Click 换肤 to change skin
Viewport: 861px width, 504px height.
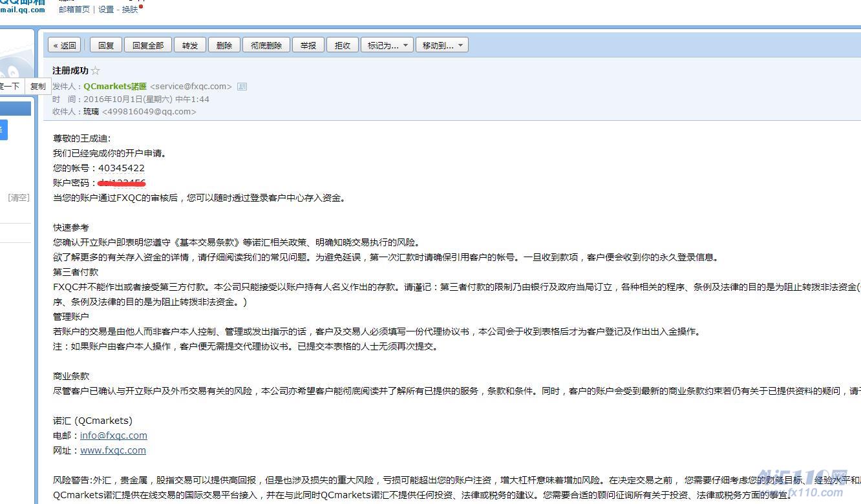[130, 10]
